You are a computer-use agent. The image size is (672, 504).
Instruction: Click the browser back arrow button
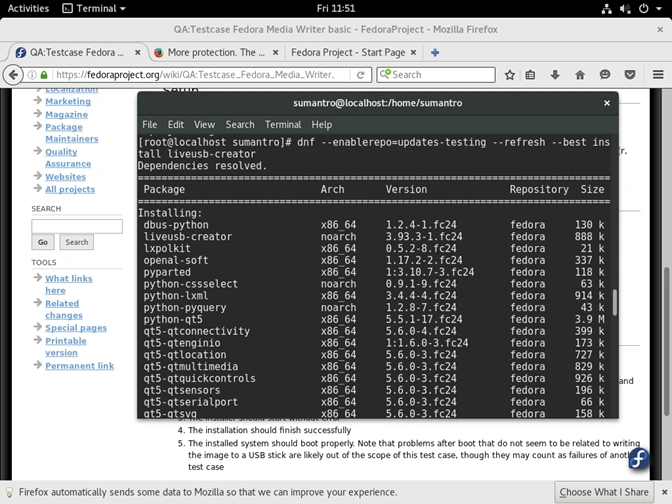pos(13,75)
